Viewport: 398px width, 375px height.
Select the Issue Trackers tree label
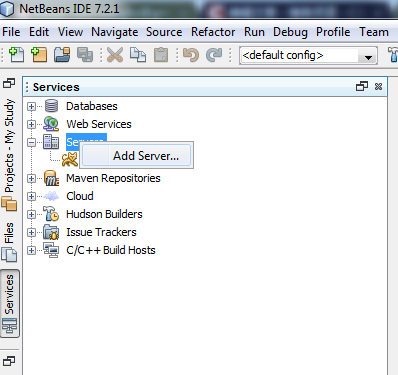[101, 232]
